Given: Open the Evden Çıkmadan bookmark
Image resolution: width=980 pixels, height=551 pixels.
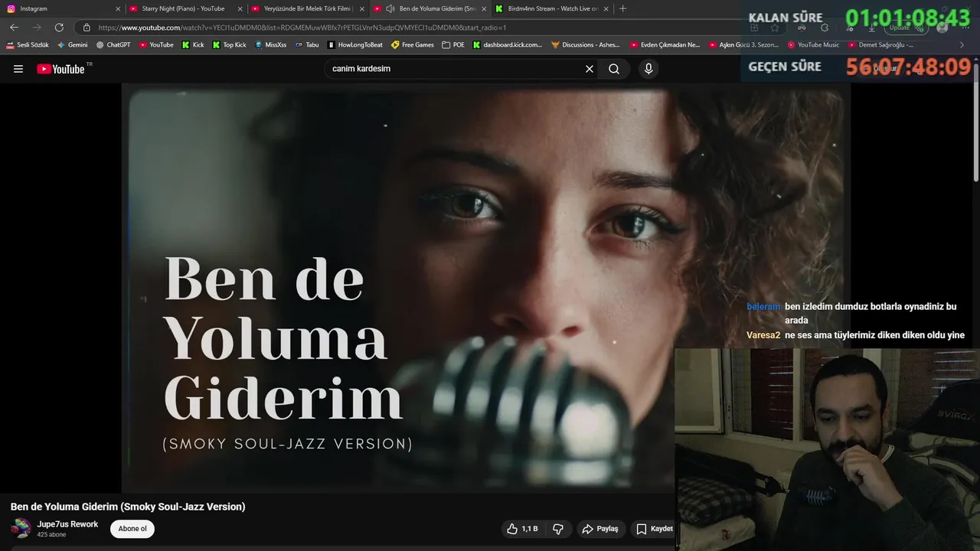Looking at the screenshot, I should click(665, 45).
